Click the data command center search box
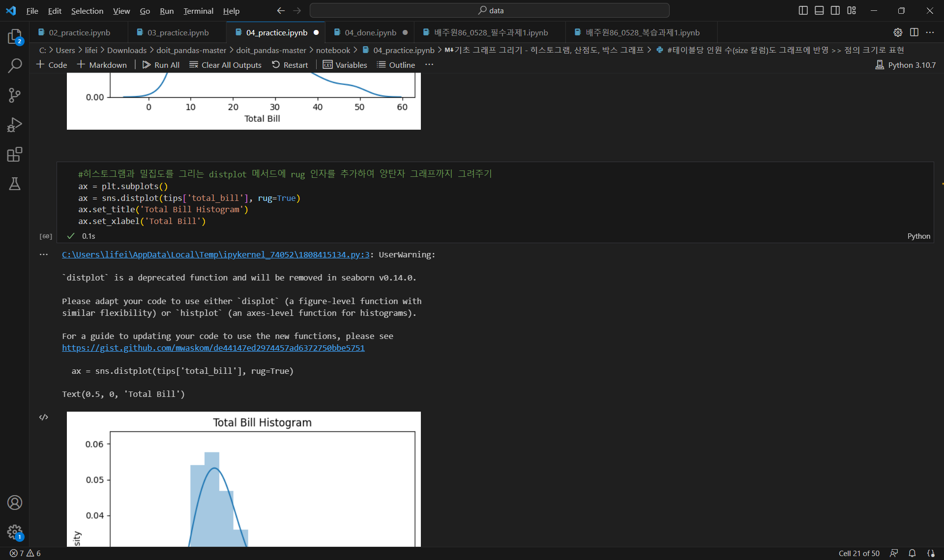This screenshot has height=560, width=944. tap(489, 10)
